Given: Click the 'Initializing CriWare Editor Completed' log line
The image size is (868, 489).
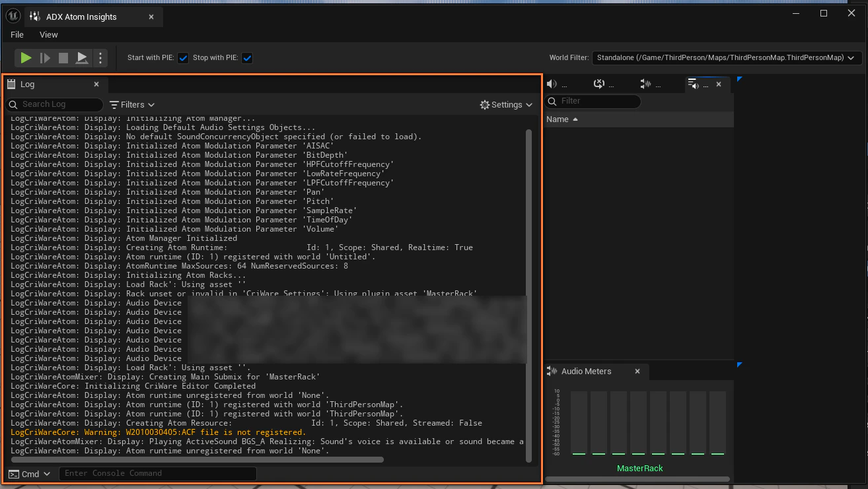Looking at the screenshot, I should pyautogui.click(x=133, y=386).
